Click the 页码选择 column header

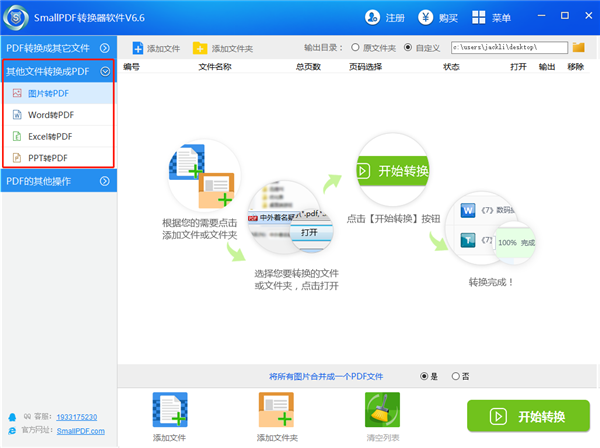pos(365,67)
